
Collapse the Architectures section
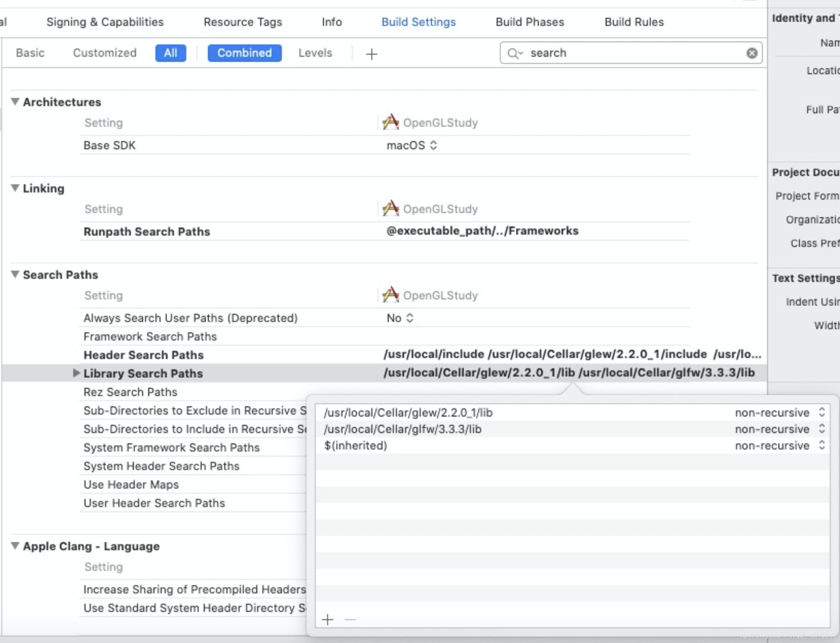coord(15,102)
